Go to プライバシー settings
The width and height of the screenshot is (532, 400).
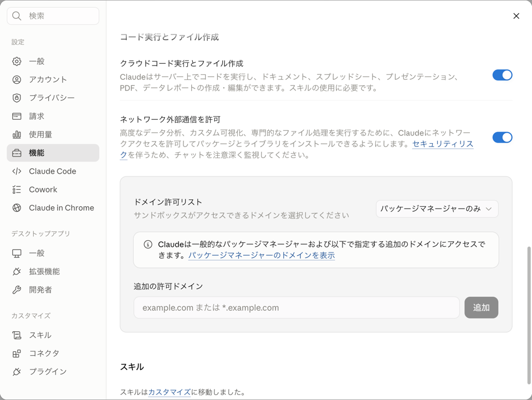point(53,98)
